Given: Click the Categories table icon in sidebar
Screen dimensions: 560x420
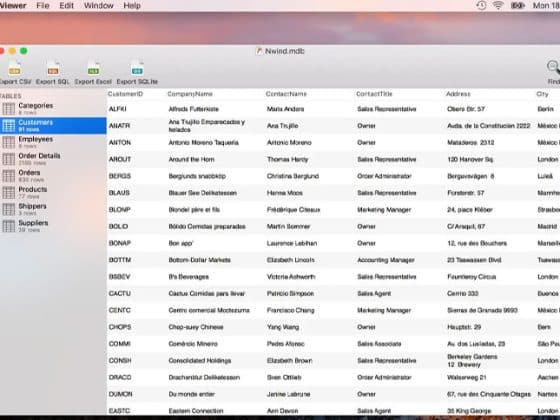Looking at the screenshot, I should (x=9, y=109).
